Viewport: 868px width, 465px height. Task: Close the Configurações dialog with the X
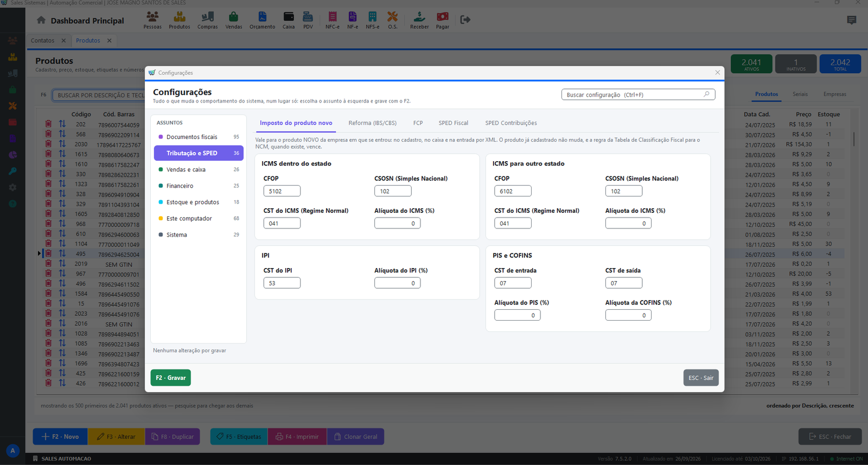coord(717,73)
